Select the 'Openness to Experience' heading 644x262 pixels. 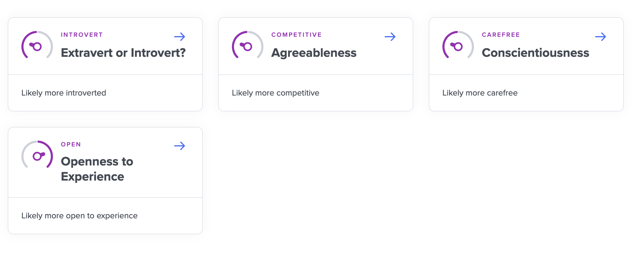tap(97, 169)
